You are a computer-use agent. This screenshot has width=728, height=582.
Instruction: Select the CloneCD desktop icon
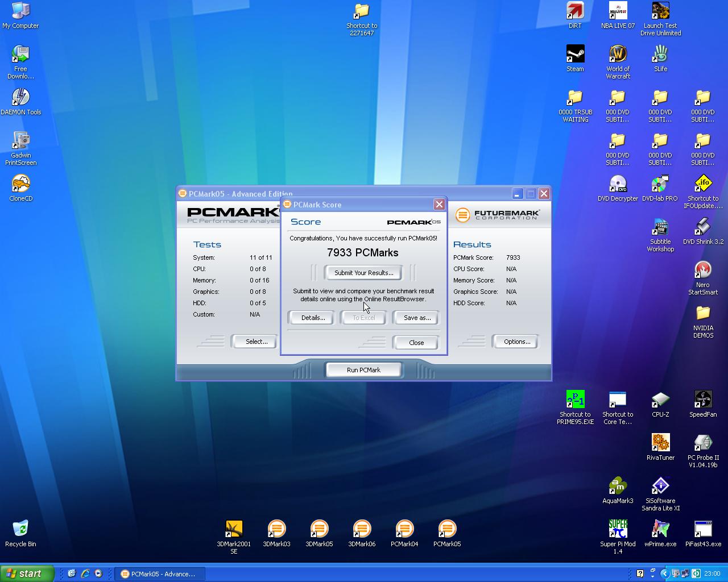pos(20,188)
